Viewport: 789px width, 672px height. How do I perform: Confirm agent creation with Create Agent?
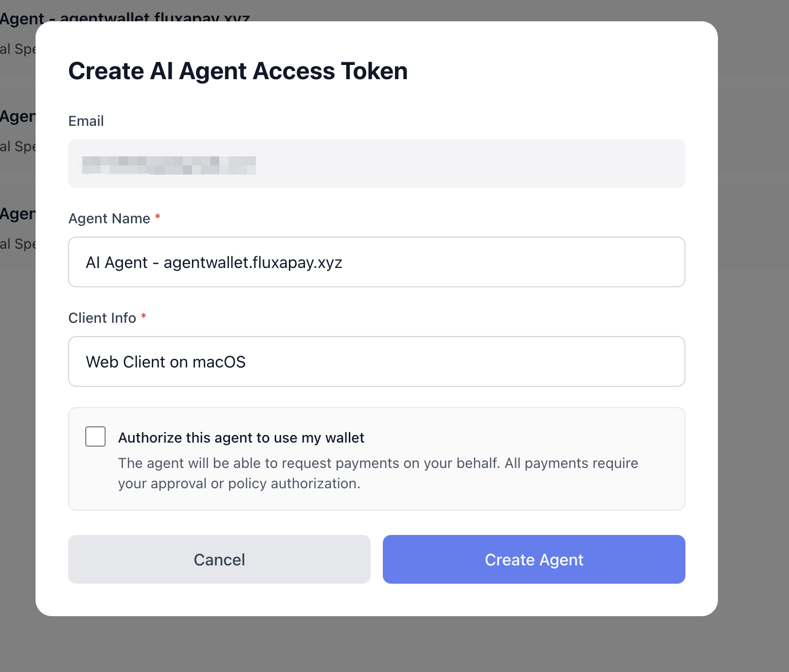tap(534, 559)
